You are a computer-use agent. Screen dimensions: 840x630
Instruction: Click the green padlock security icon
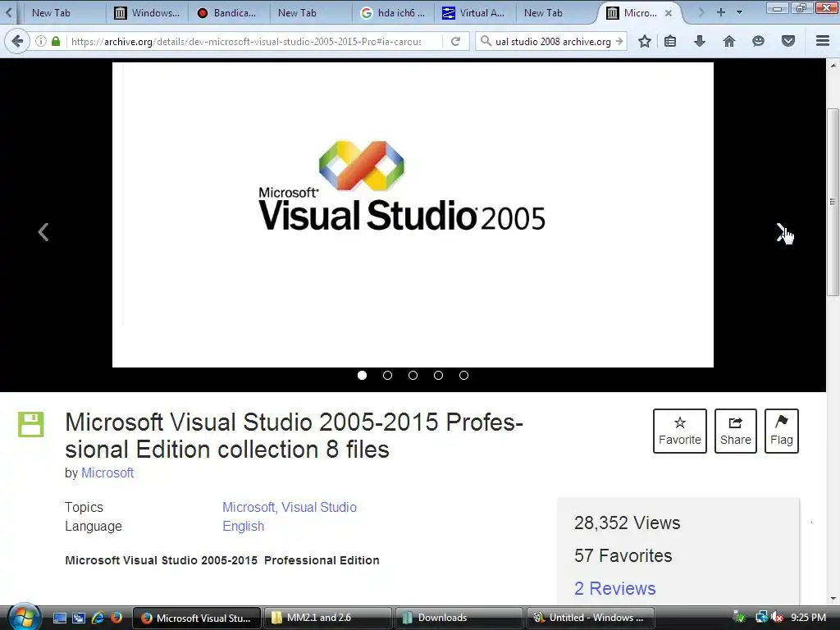coord(56,41)
